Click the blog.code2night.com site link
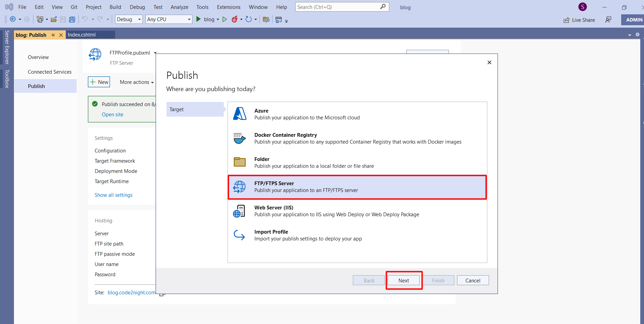This screenshot has height=324, width=644. (131, 293)
